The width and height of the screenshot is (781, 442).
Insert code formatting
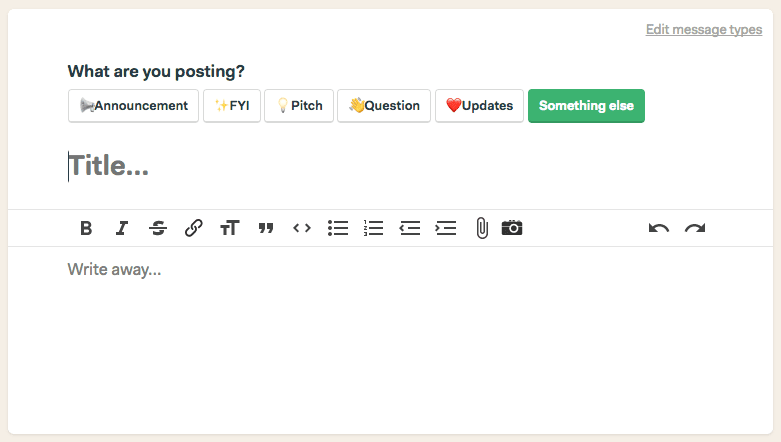(x=302, y=228)
